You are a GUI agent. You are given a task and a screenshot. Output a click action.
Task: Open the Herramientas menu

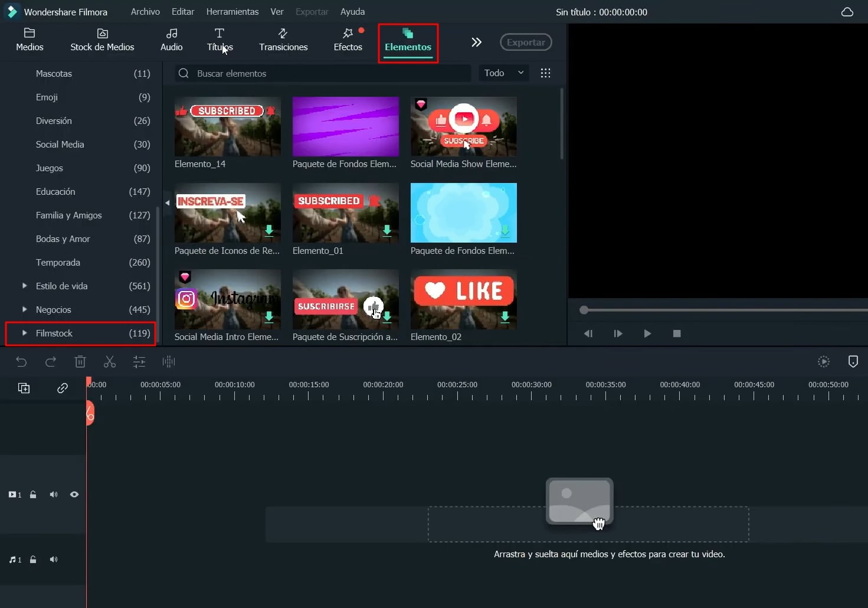232,12
